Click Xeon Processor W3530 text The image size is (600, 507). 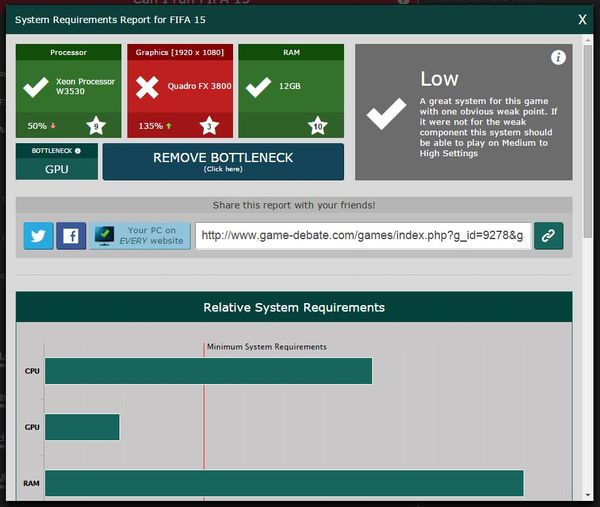(85, 86)
